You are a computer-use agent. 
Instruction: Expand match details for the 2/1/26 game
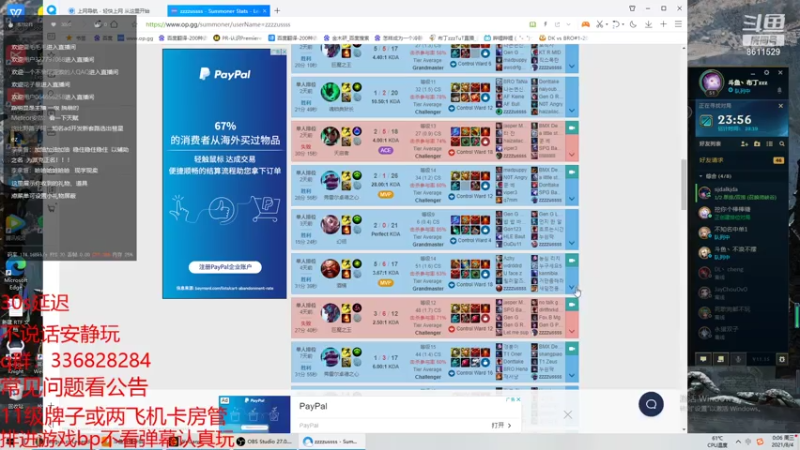[x=571, y=199]
